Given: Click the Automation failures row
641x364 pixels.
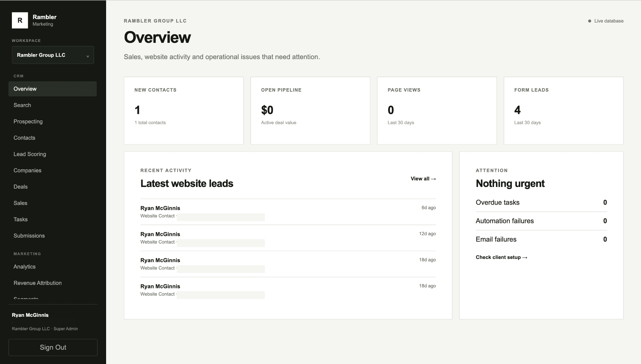Looking at the screenshot, I should point(541,221).
